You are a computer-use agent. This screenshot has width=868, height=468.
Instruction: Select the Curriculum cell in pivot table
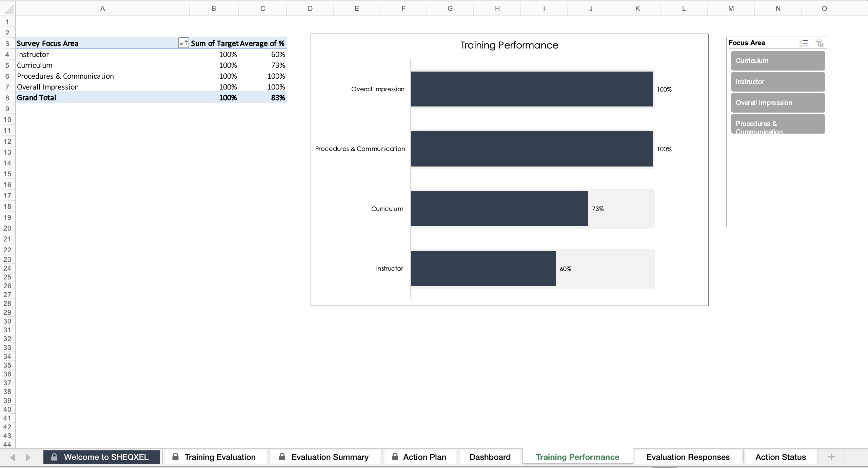[102, 65]
